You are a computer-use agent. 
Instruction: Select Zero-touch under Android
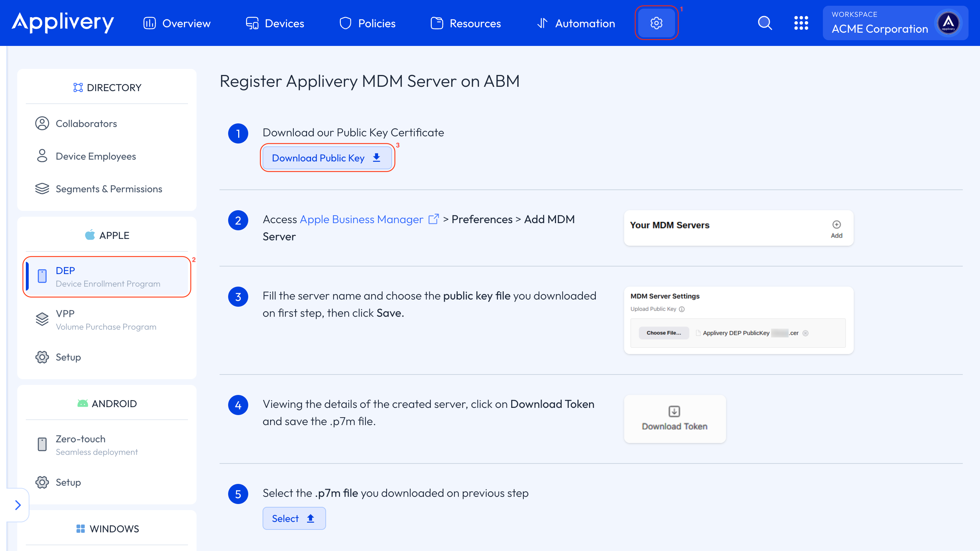click(x=96, y=445)
